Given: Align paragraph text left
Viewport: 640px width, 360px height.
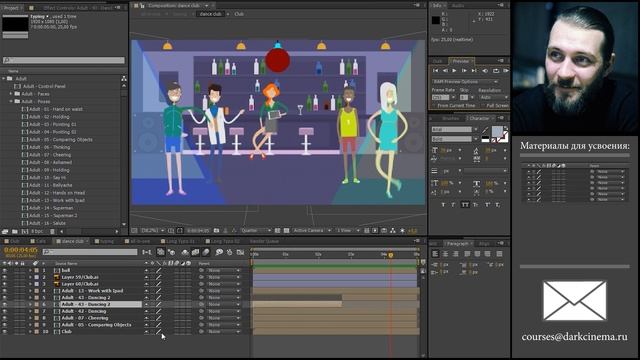Looking at the screenshot, I should (x=435, y=254).
